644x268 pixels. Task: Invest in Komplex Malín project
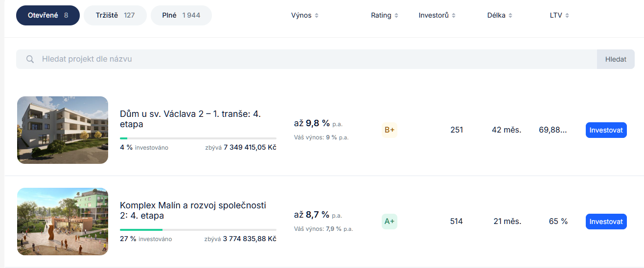pyautogui.click(x=606, y=222)
